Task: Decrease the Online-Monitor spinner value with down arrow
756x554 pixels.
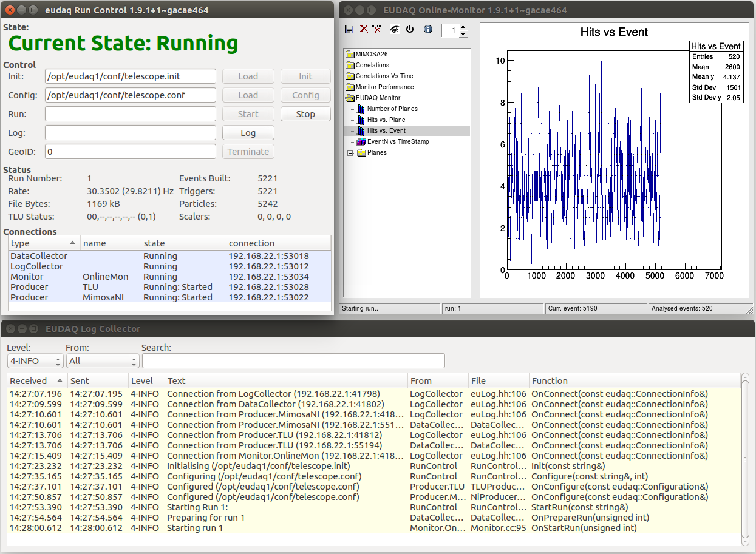Action: pos(463,33)
